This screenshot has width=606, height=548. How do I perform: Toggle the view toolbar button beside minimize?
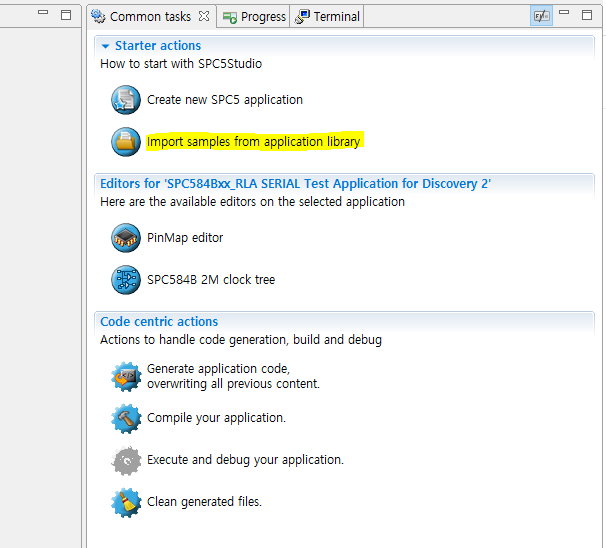(541, 16)
